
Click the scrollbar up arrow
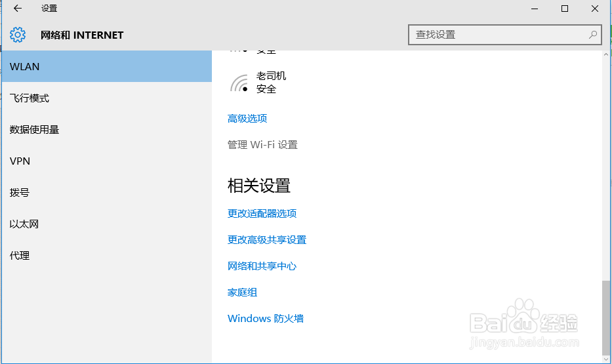pos(605,54)
